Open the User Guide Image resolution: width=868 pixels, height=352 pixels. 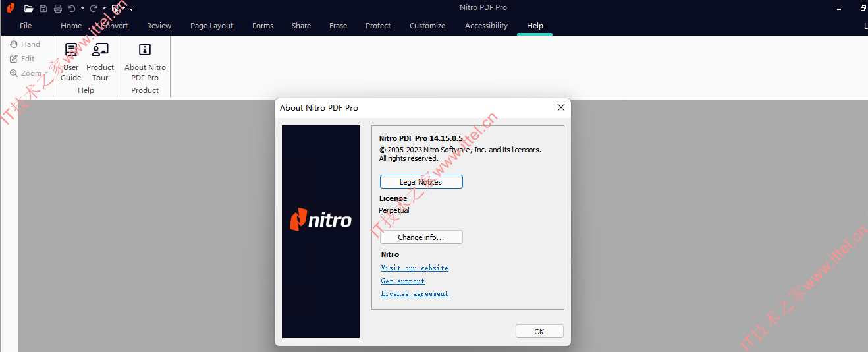coord(70,62)
